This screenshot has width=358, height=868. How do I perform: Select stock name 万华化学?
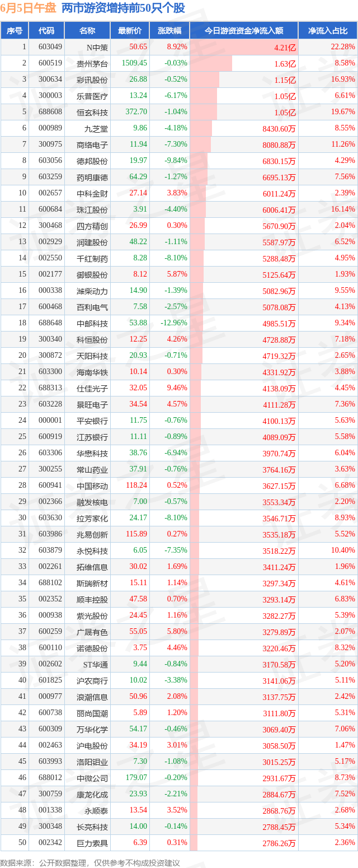tap(92, 729)
